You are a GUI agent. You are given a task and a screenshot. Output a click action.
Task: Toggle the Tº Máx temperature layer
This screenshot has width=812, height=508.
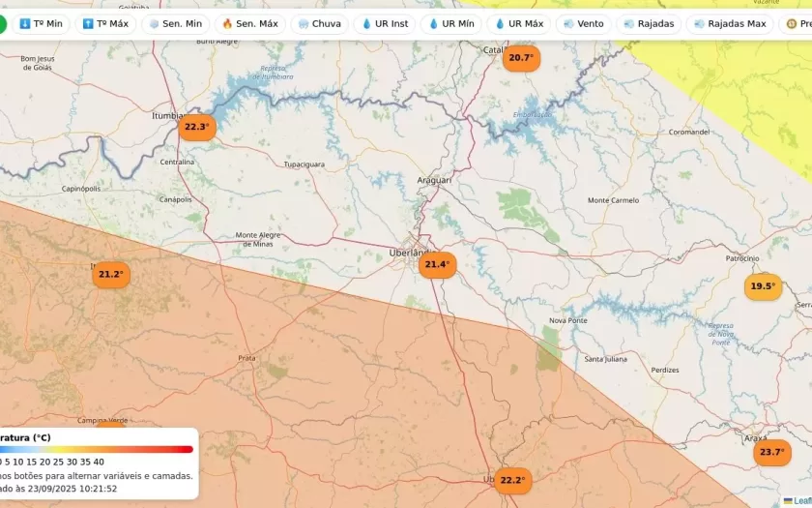[x=105, y=23]
